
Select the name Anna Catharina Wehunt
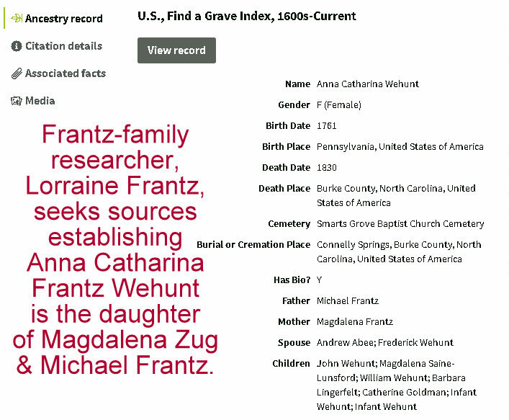tap(367, 84)
